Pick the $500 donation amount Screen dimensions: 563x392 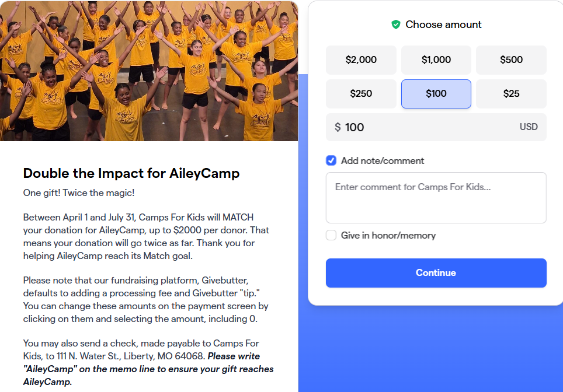(x=511, y=60)
